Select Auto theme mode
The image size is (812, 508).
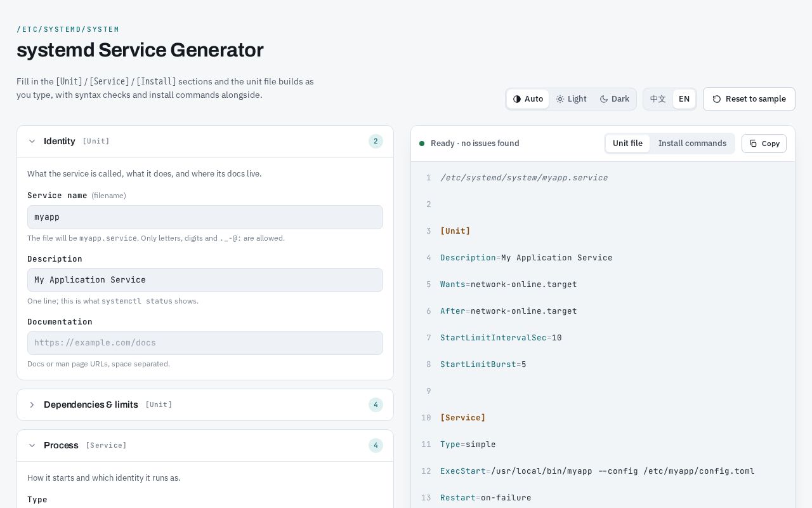[x=528, y=99]
